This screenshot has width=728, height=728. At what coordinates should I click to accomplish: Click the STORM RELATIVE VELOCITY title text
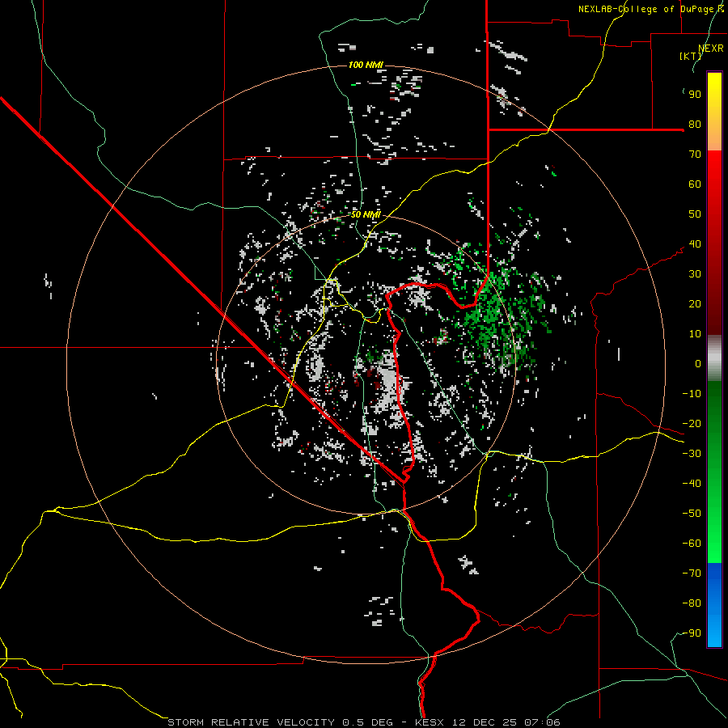[x=253, y=722]
